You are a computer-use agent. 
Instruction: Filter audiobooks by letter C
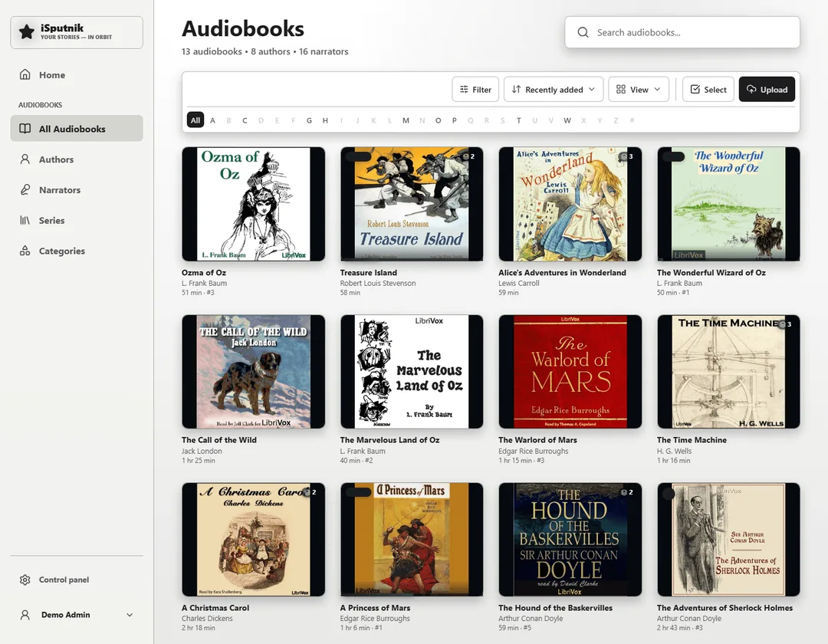pyautogui.click(x=245, y=120)
